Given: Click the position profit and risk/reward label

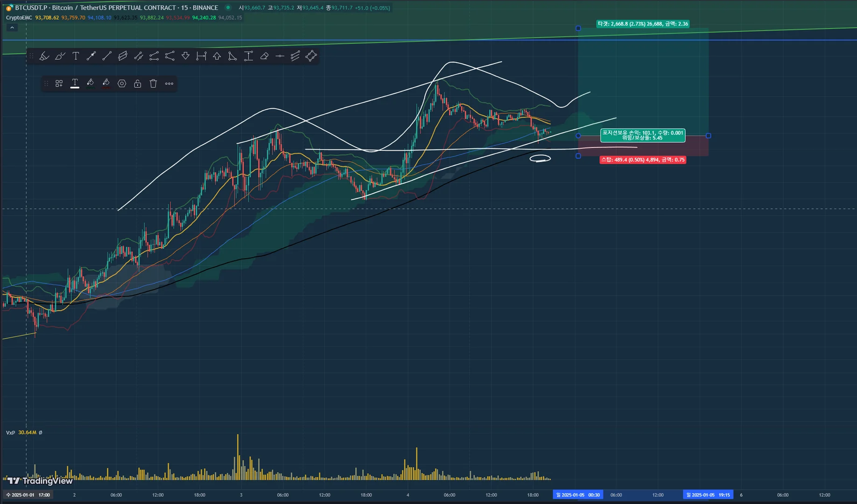Looking at the screenshot, I should 643,135.
